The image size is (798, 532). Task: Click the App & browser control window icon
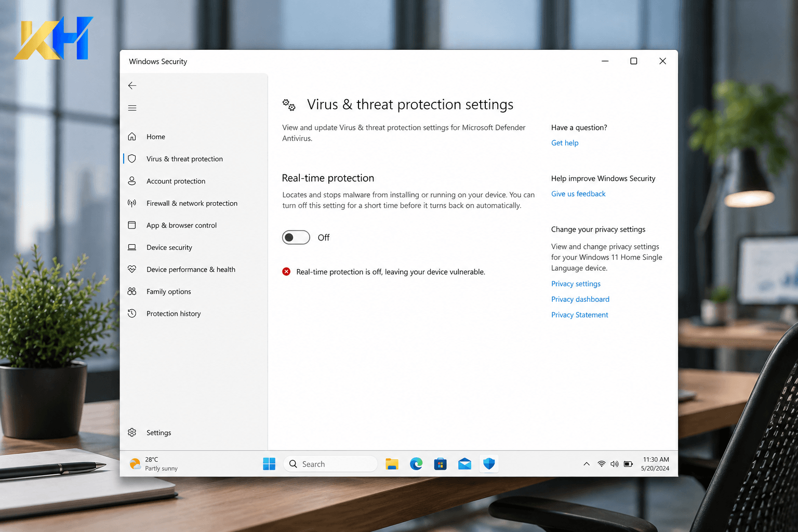point(132,225)
